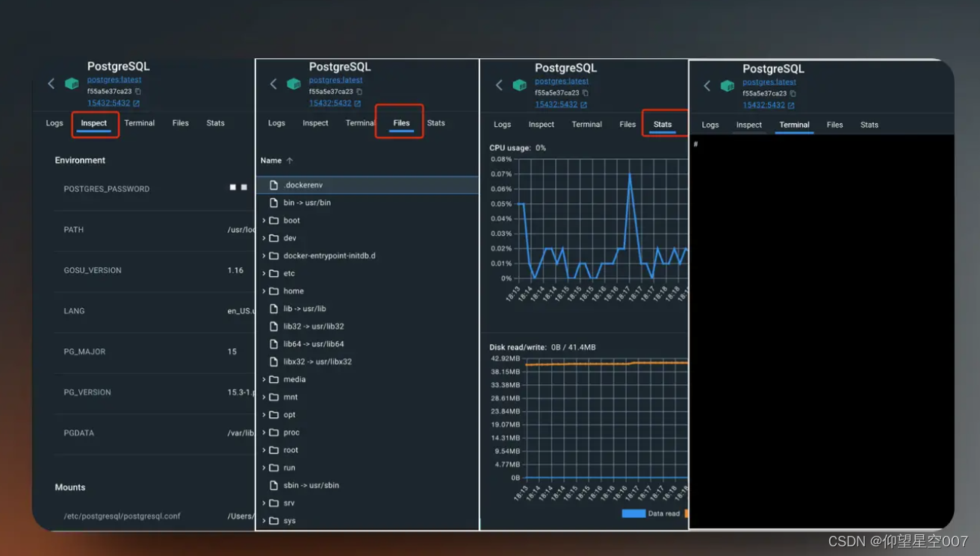Screen dimensions: 980x556
Task: Open the external link icon beside the port in Stats panel
Action: pyautogui.click(x=584, y=105)
